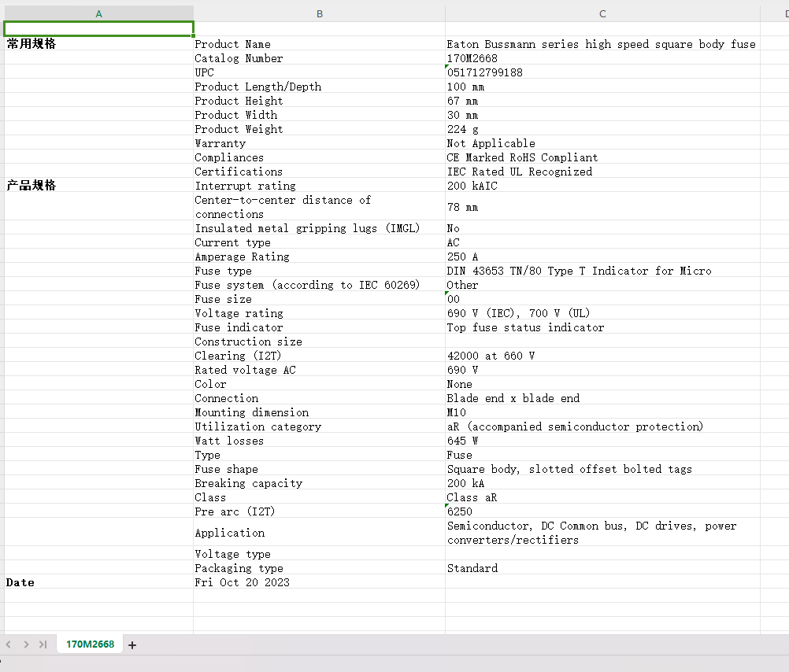Viewport: 789px width, 672px height.
Task: Select the 'UPC' label cell
Action: [320, 72]
